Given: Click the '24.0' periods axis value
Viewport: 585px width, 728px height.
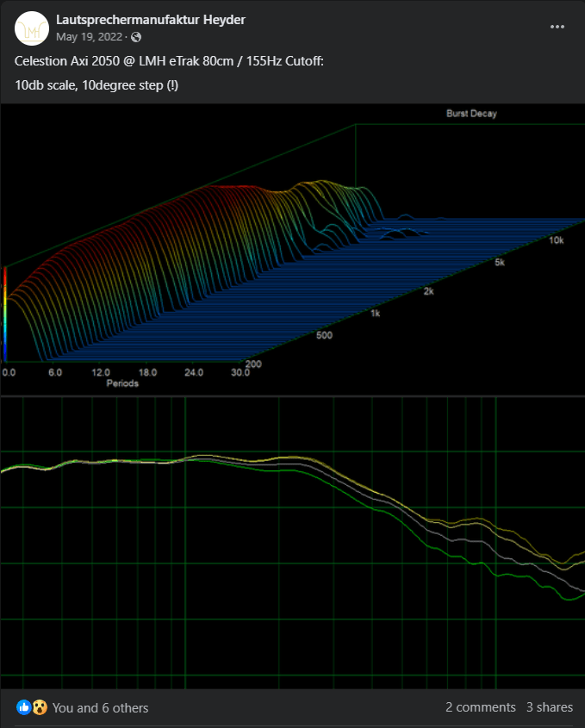Looking at the screenshot, I should 194,372.
